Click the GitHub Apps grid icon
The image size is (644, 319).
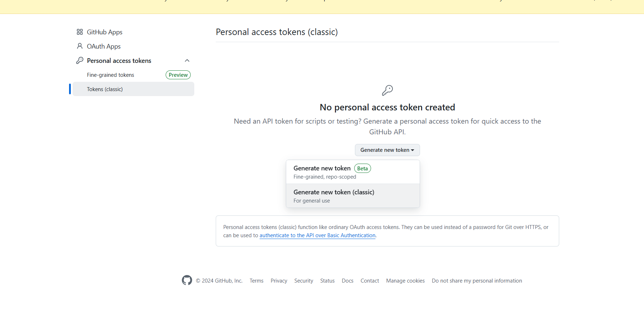click(80, 32)
